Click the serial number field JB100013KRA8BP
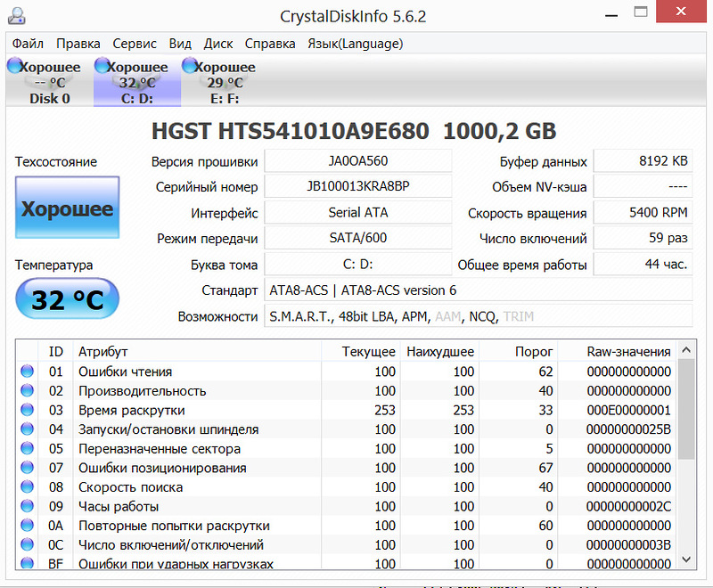This screenshot has height=588, width=713. pyautogui.click(x=358, y=186)
